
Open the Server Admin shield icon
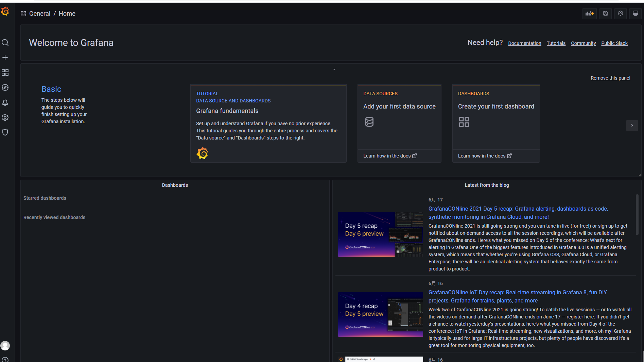point(5,132)
